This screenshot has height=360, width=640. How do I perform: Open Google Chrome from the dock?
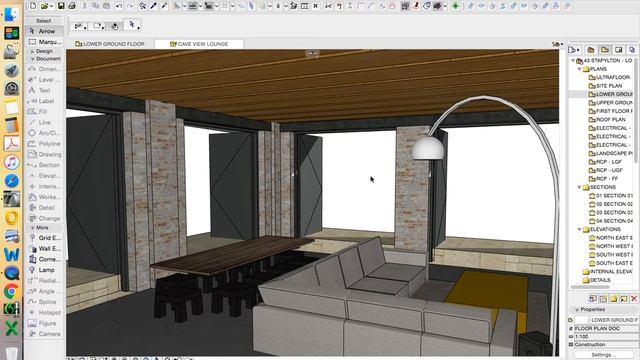click(11, 291)
